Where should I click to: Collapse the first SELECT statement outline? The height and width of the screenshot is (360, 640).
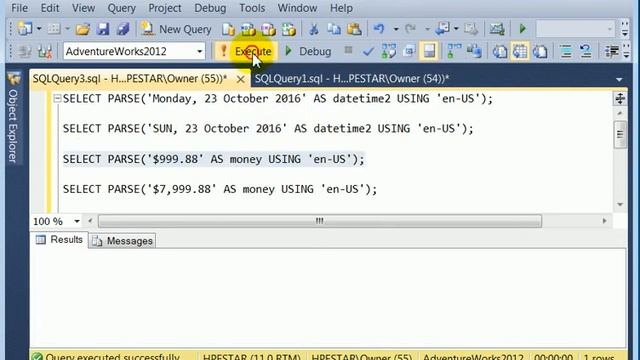point(57,98)
